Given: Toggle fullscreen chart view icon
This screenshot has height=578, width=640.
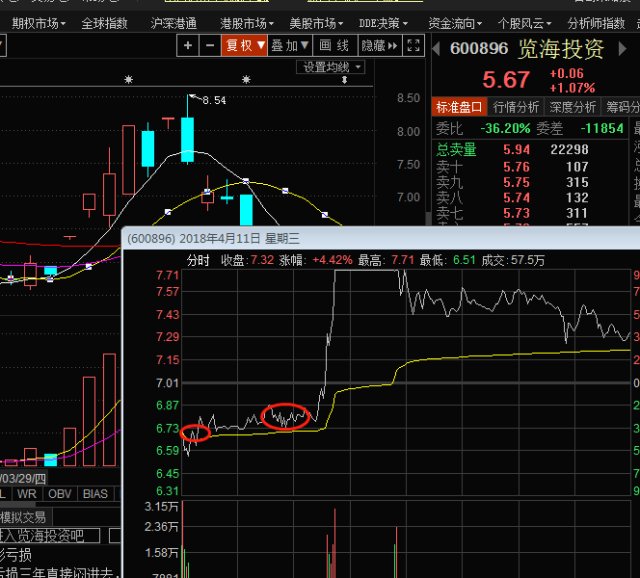Looking at the screenshot, I should (x=413, y=45).
